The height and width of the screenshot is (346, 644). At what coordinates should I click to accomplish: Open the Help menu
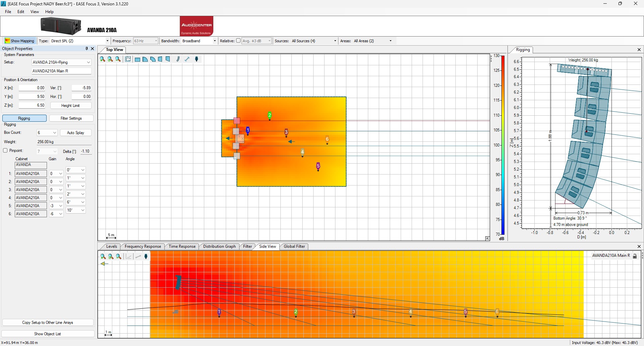[x=49, y=12]
